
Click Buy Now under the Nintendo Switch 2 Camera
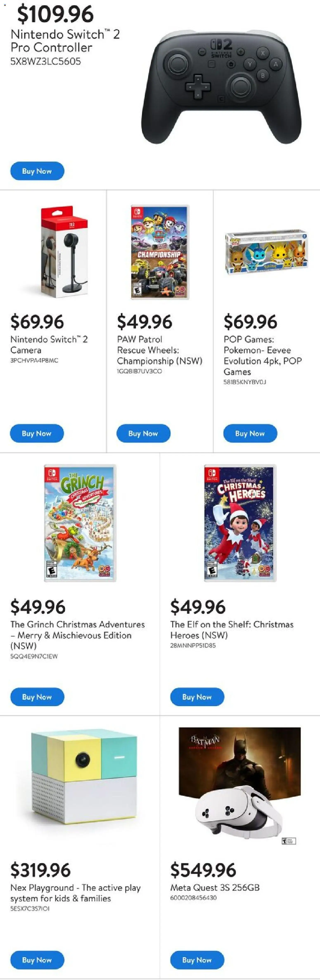click(37, 433)
